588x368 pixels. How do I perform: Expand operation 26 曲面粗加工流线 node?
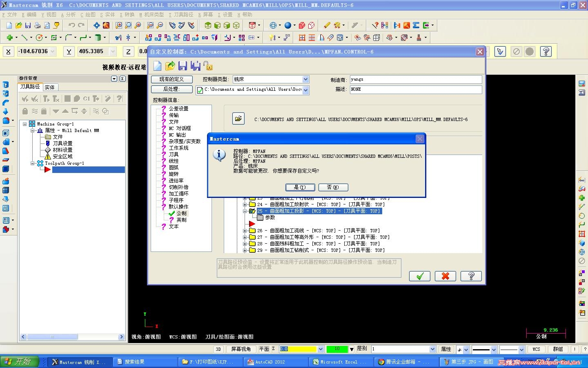(x=245, y=231)
